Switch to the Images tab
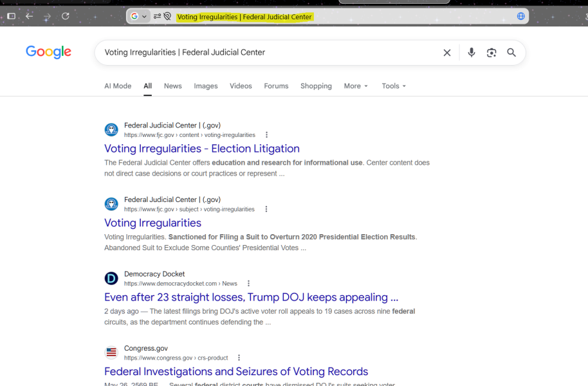588x386 pixels. pos(205,86)
